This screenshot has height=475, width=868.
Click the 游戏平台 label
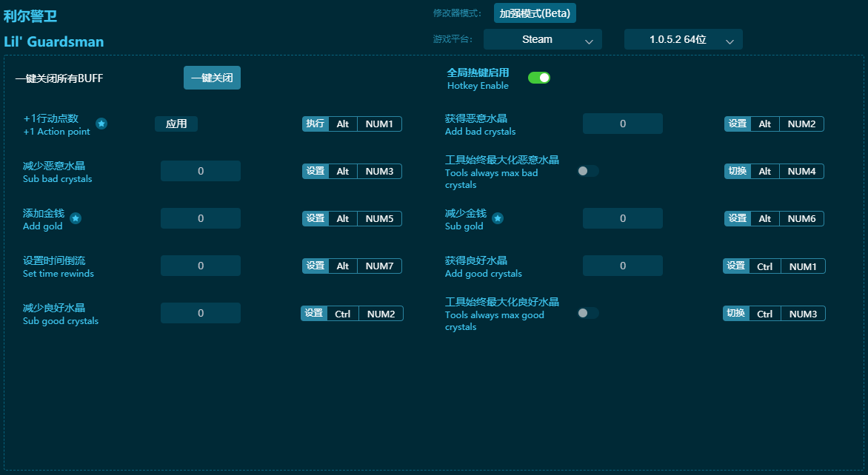453,39
